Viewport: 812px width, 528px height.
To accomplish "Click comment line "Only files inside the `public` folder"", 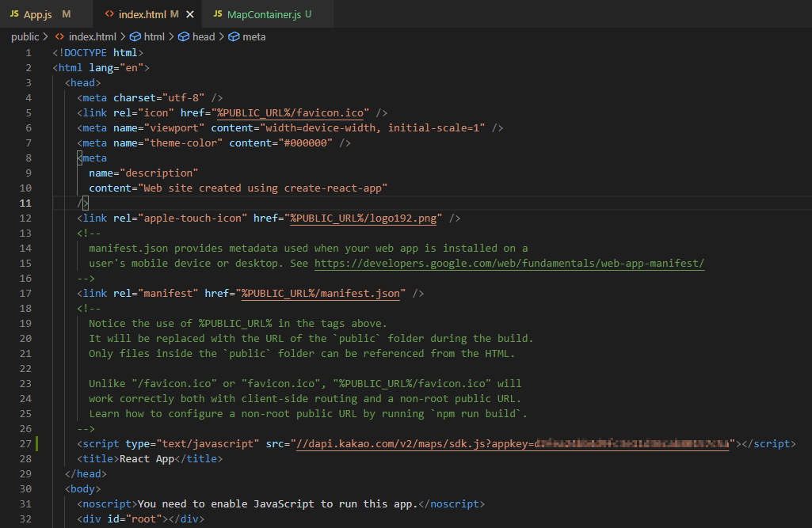I will [302, 353].
